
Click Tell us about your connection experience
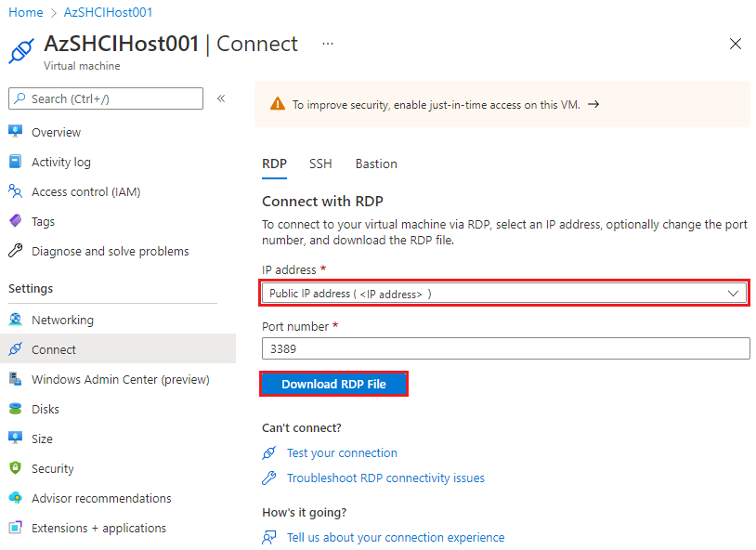[x=396, y=537]
